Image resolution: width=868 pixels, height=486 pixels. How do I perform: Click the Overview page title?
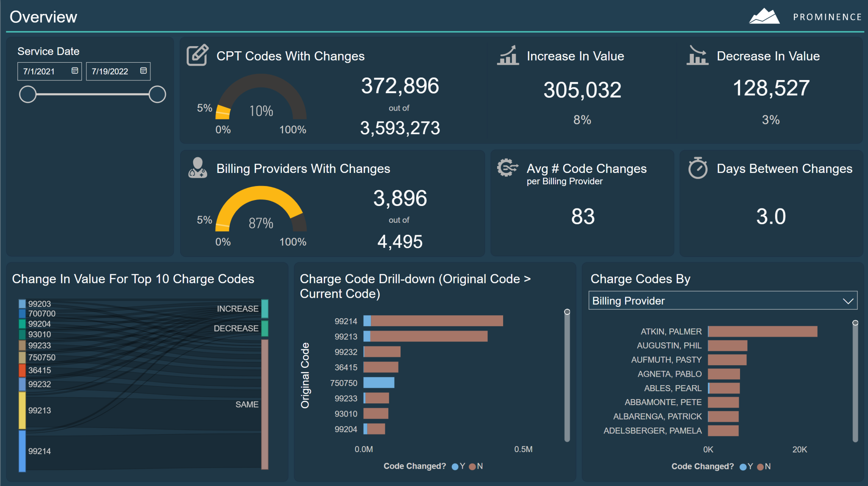point(44,16)
